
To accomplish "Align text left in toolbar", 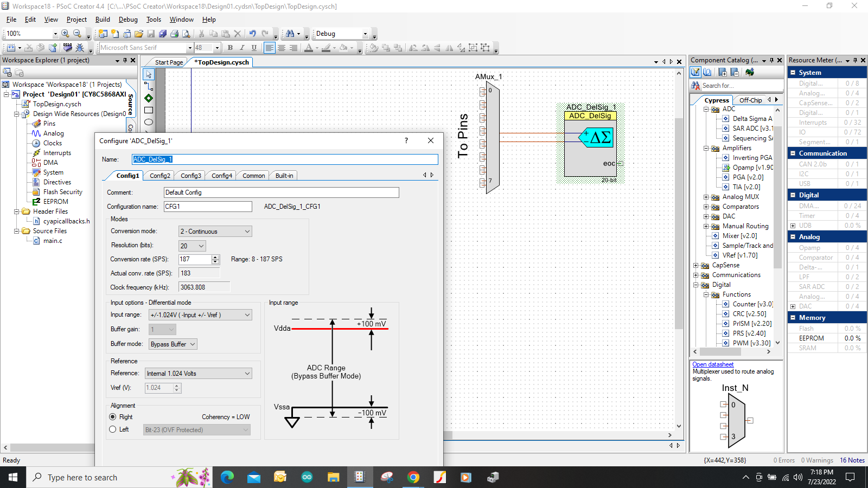I will (x=269, y=48).
